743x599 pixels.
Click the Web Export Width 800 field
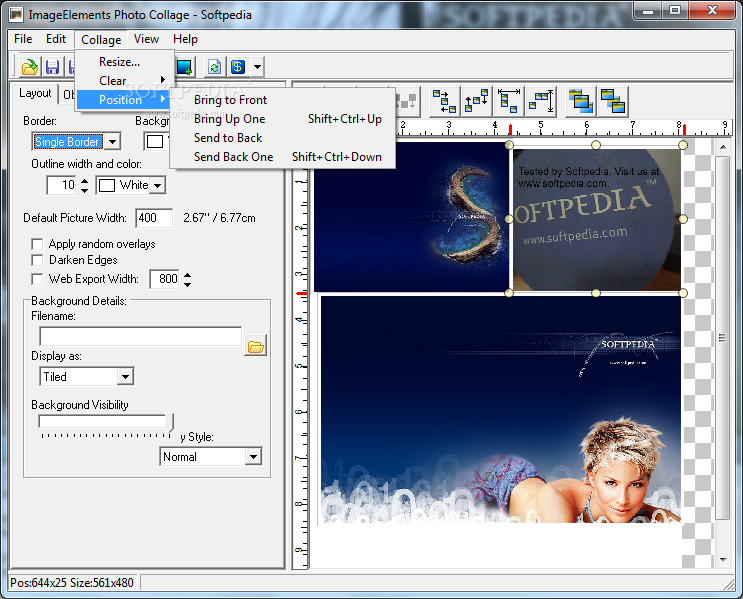pos(165,279)
